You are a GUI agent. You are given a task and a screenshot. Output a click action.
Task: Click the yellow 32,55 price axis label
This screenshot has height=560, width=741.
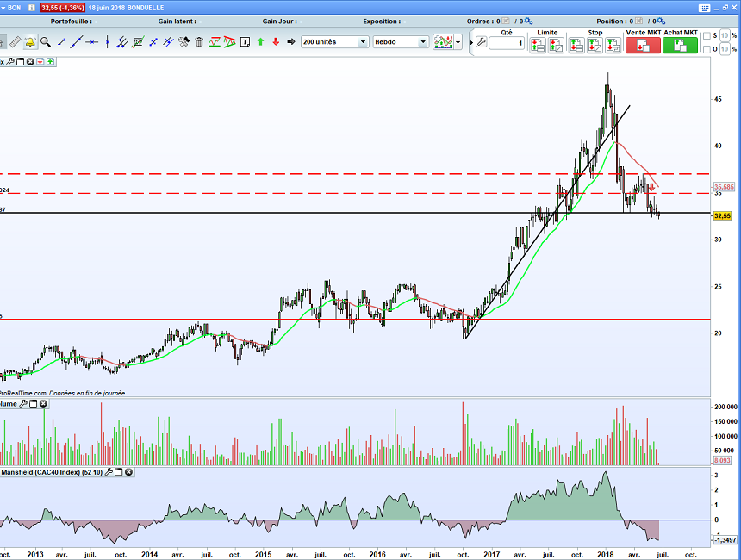coord(722,216)
